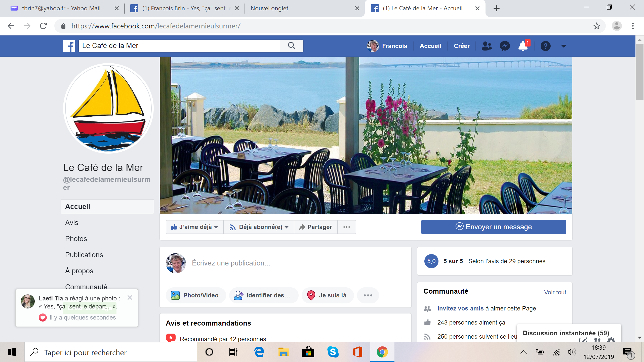Viewport: 644px width, 362px height.
Task: Click Envoyer un message button
Action: point(494,227)
